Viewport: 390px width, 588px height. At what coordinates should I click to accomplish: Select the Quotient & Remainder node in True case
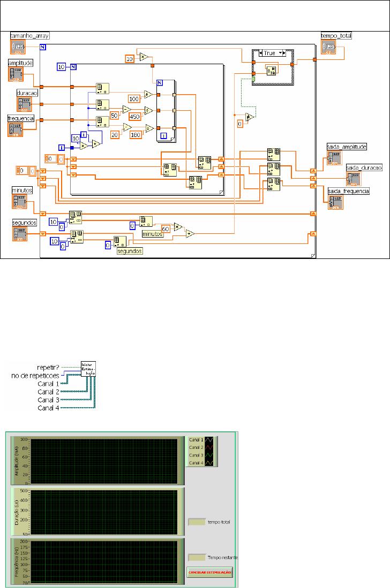(271, 70)
